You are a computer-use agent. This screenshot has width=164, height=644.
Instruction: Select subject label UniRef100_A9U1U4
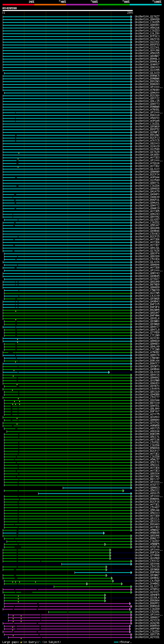pos(147,431)
